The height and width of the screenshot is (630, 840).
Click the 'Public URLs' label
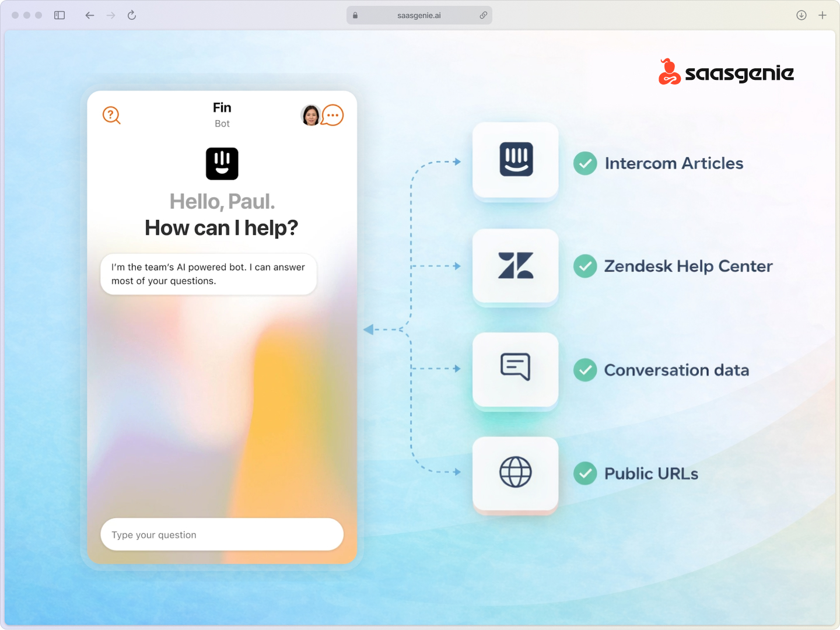click(x=652, y=473)
